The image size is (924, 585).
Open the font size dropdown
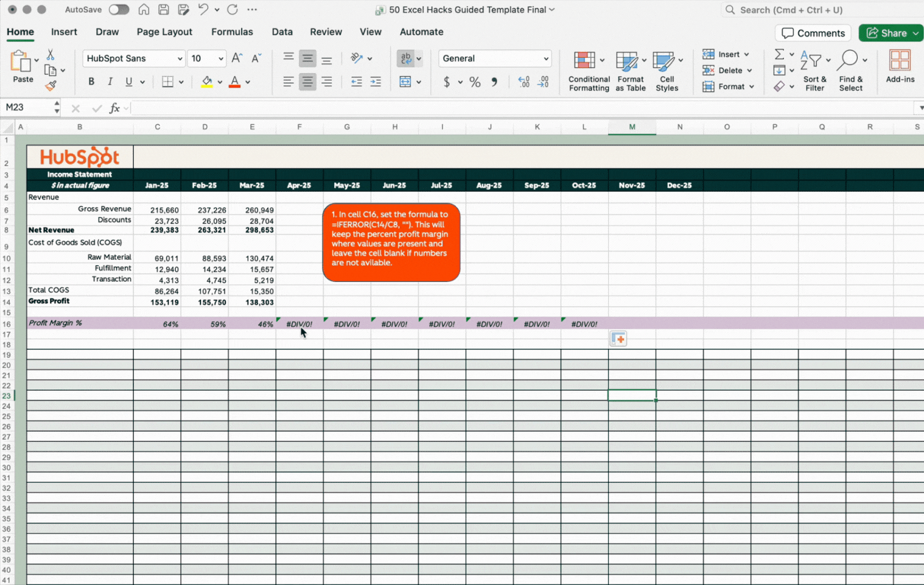click(220, 59)
